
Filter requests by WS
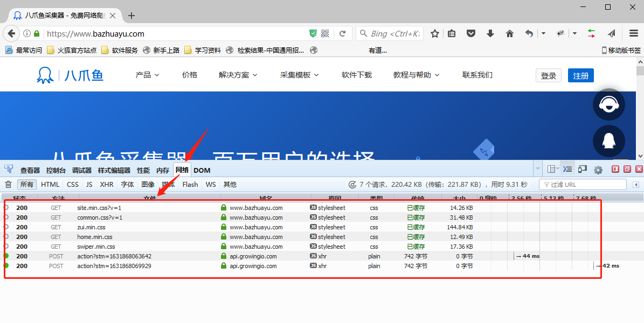(211, 185)
